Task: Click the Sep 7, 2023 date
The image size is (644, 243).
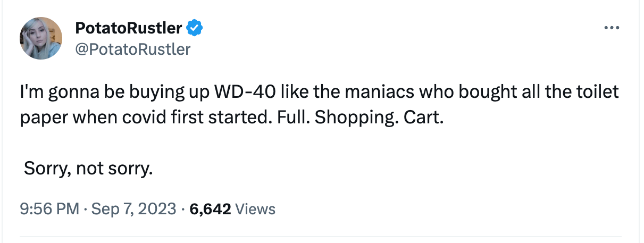Action: coord(133,209)
